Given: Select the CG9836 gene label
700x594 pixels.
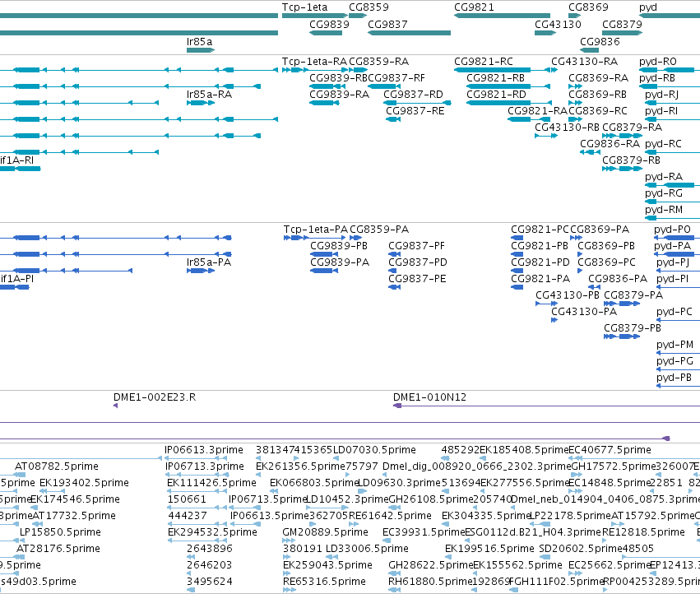Looking at the screenshot, I should 600,41.
